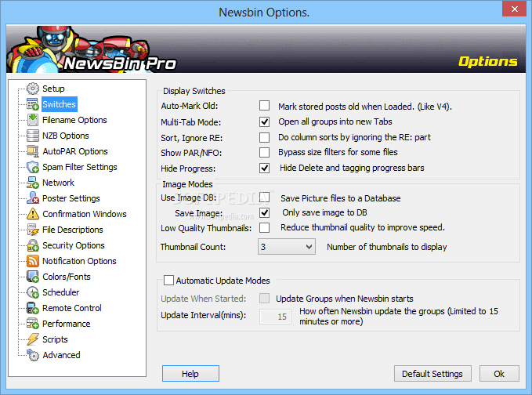Open the Network settings page
Image resolution: width=532 pixels, height=395 pixels.
pos(58,183)
